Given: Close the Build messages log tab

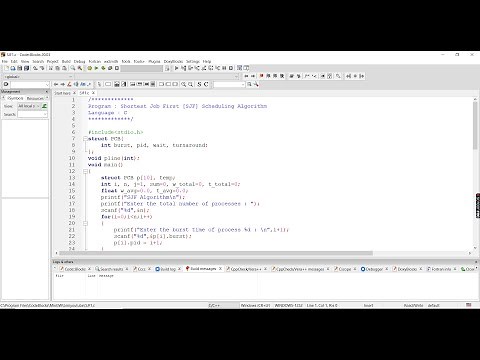Looking at the screenshot, I should (220, 269).
